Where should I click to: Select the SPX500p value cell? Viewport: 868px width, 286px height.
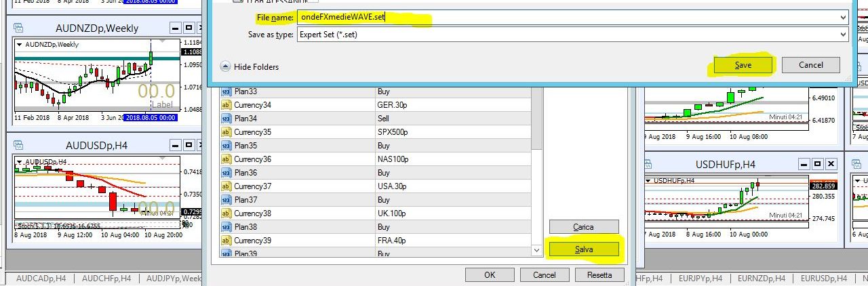pos(452,132)
